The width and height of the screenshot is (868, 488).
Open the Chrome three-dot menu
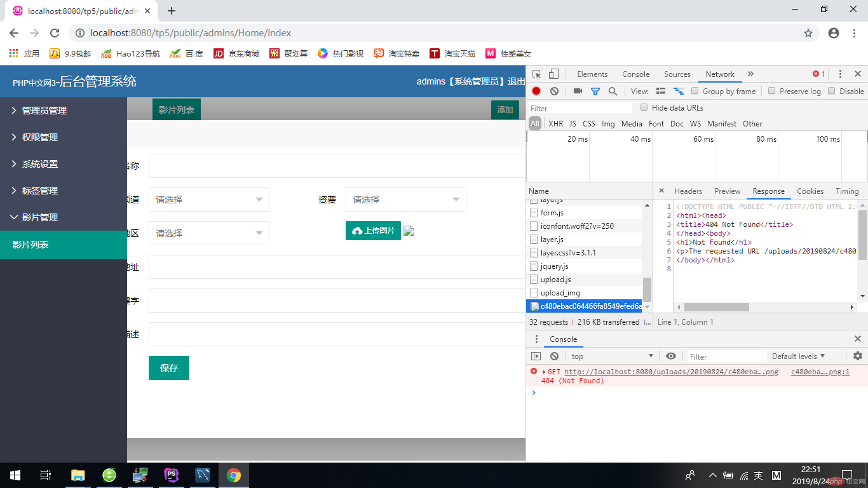(855, 33)
